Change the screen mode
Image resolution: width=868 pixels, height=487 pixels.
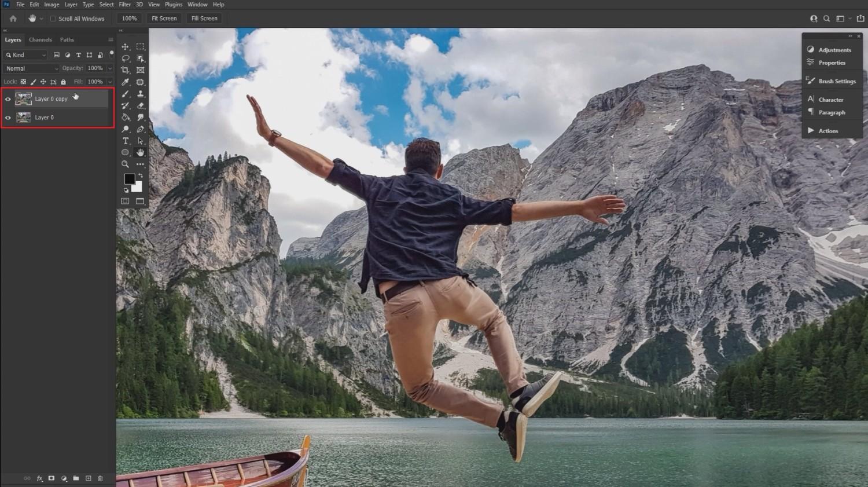click(x=140, y=202)
